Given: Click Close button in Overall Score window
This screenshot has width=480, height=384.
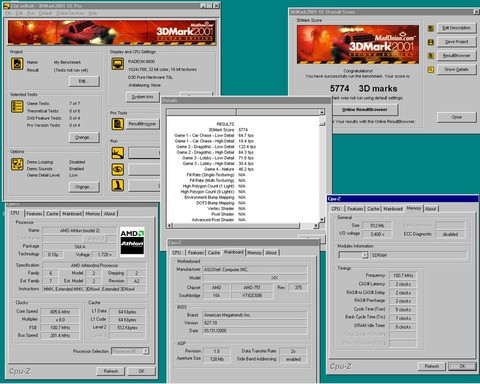Looking at the screenshot, I should click(456, 117).
